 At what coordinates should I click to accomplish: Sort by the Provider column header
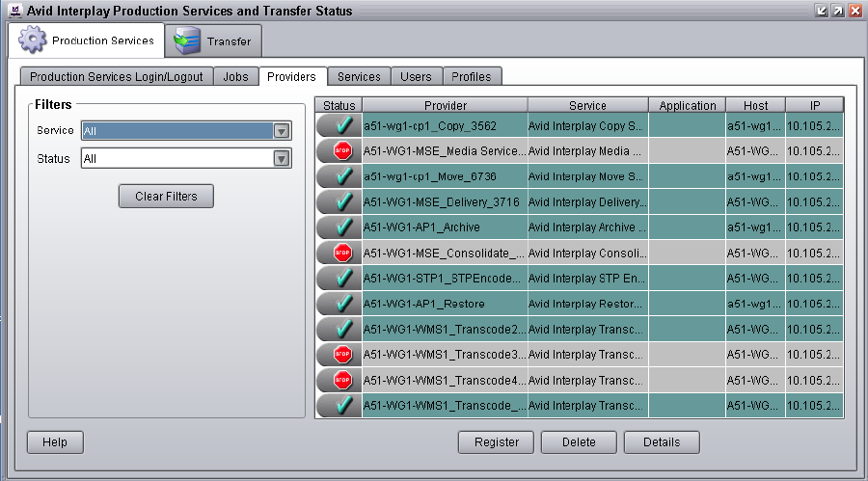tap(445, 105)
